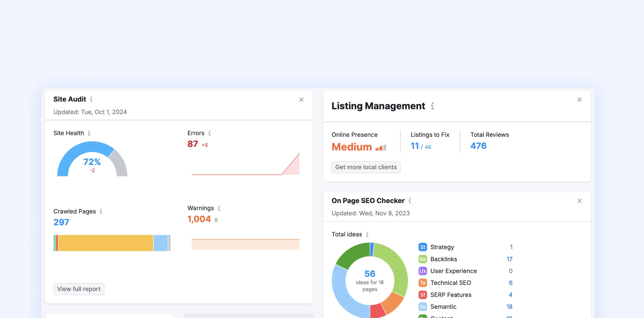644x318 pixels.
Task: Click the Crawled Pages info icon
Action: pyautogui.click(x=101, y=211)
